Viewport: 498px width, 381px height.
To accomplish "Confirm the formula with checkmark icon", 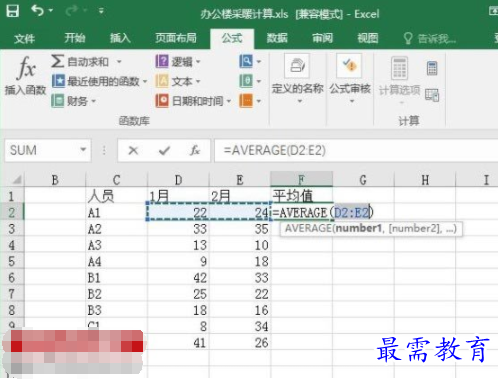I will click(x=164, y=151).
